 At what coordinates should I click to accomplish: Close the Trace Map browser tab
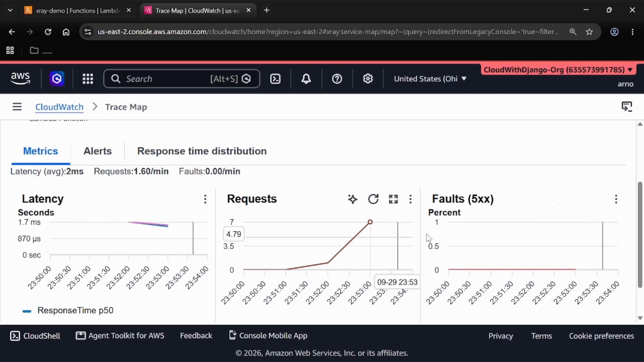tap(249, 10)
